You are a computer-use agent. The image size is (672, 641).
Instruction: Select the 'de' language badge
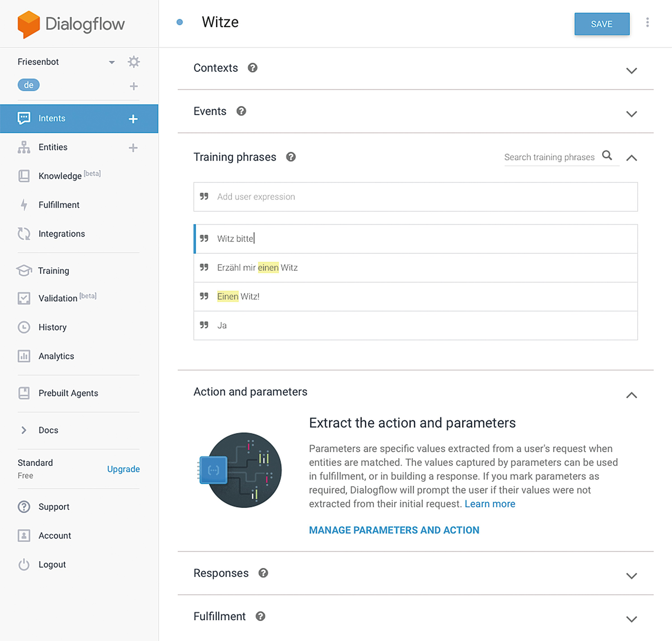(28, 85)
